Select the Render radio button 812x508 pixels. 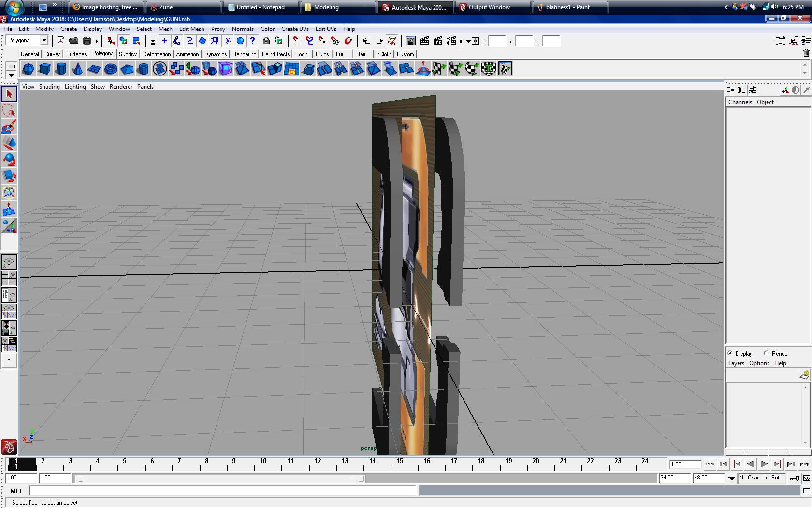[767, 353]
